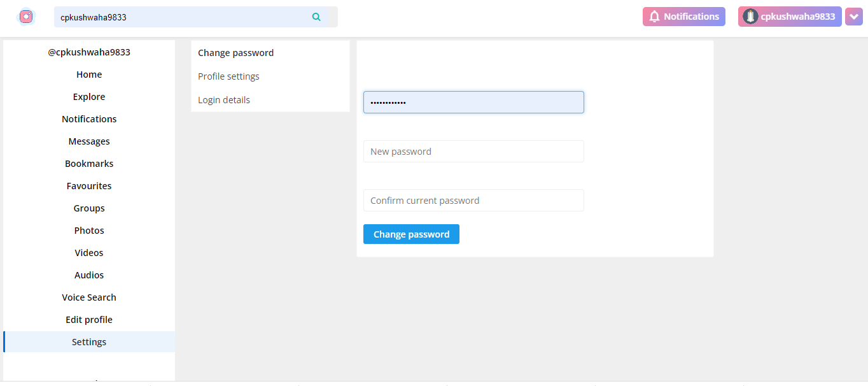Open the Edit profile page

pyautogui.click(x=88, y=319)
